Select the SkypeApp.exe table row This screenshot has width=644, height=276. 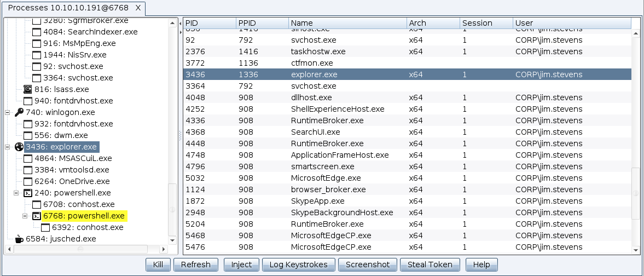pyautogui.click(x=407, y=201)
